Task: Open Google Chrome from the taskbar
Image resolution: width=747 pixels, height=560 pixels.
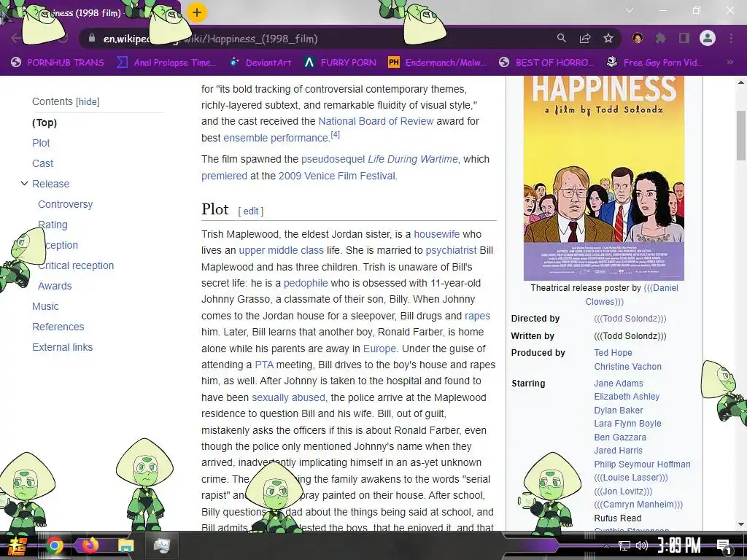Action: tap(55, 545)
